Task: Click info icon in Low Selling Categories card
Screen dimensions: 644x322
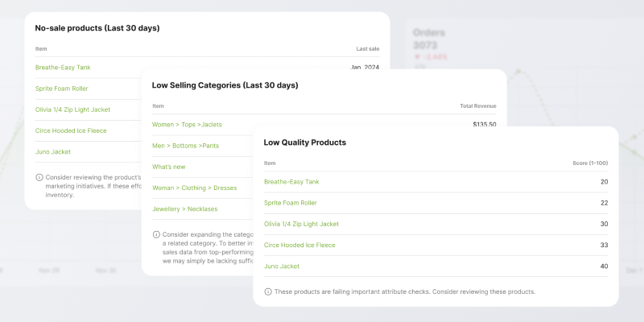Action: [x=156, y=235]
